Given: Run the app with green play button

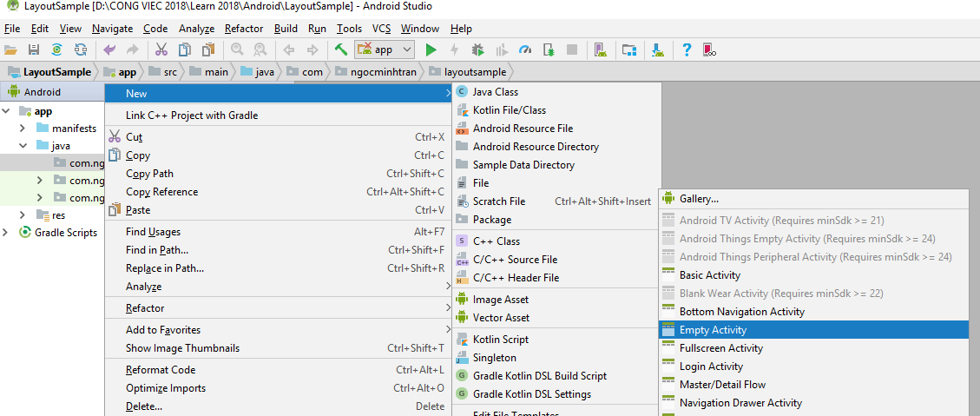Looking at the screenshot, I should (x=431, y=50).
